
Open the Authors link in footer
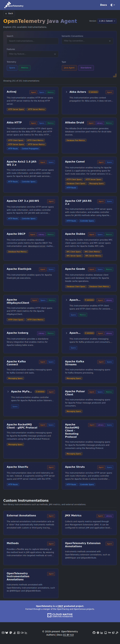pos(50,635)
